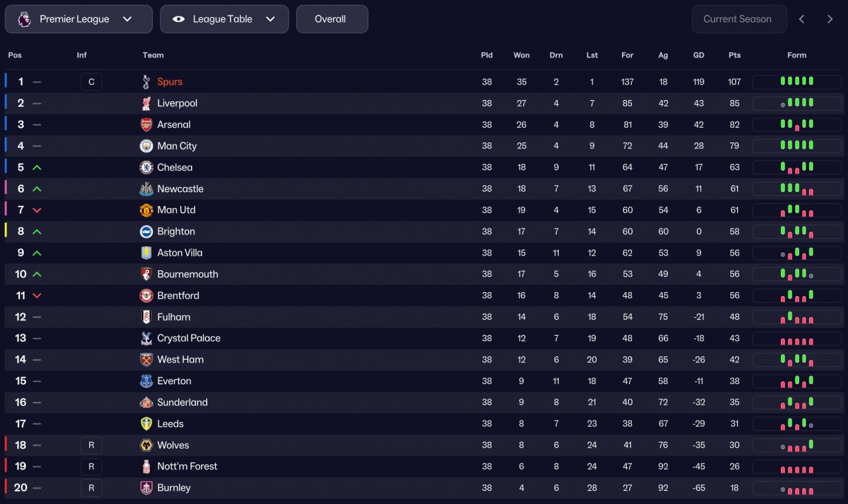Click the Spurs club crest icon
Image resolution: width=848 pixels, height=504 pixels.
(146, 82)
